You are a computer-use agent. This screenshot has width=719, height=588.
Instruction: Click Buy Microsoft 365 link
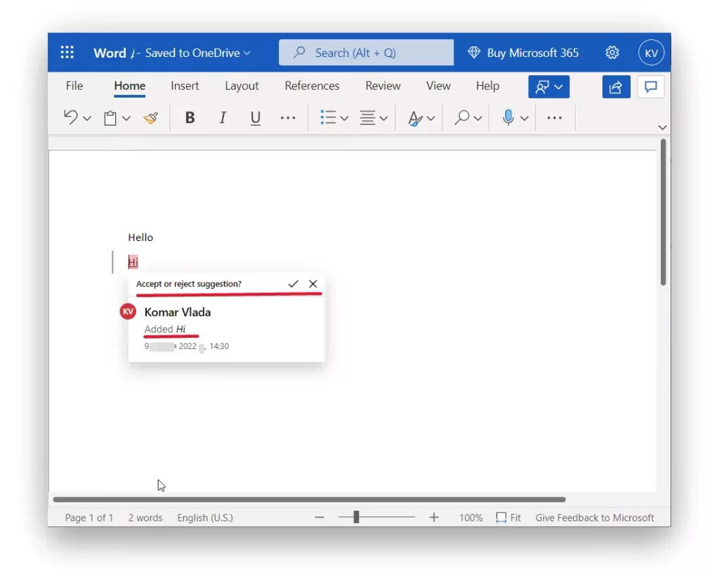point(523,53)
